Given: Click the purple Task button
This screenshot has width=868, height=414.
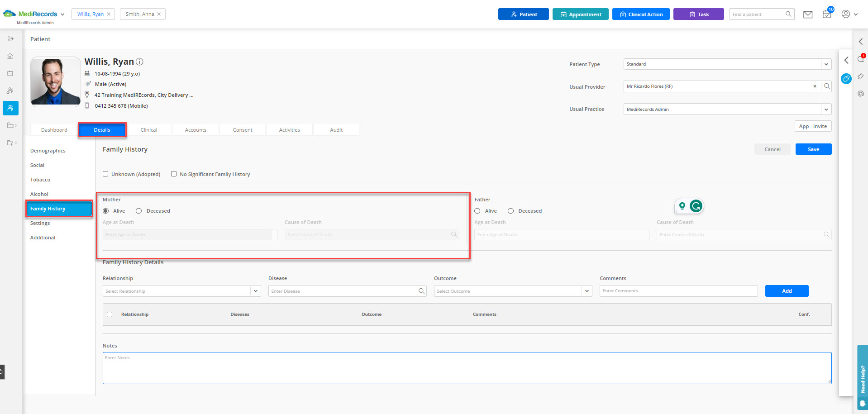Looking at the screenshot, I should coord(699,14).
